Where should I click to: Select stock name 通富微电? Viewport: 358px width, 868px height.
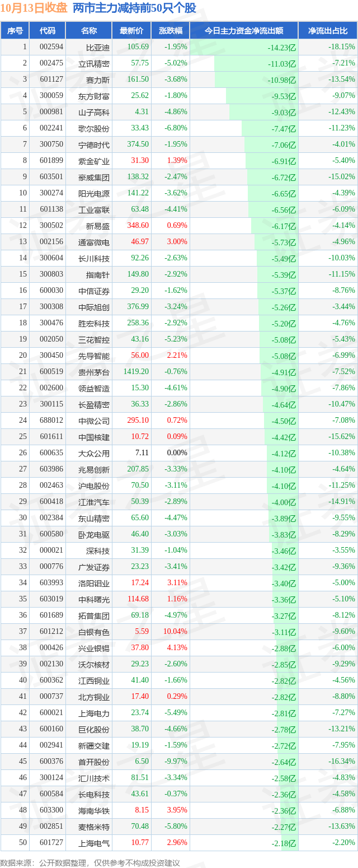tap(94, 242)
